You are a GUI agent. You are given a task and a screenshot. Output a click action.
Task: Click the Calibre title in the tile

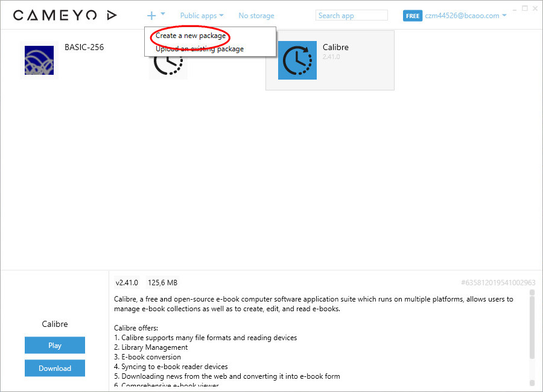coord(335,47)
